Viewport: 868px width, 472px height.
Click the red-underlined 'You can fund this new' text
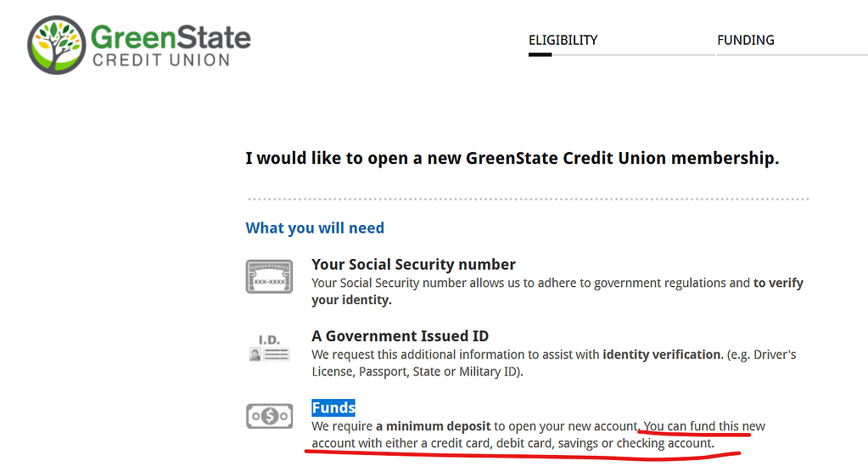(x=704, y=425)
